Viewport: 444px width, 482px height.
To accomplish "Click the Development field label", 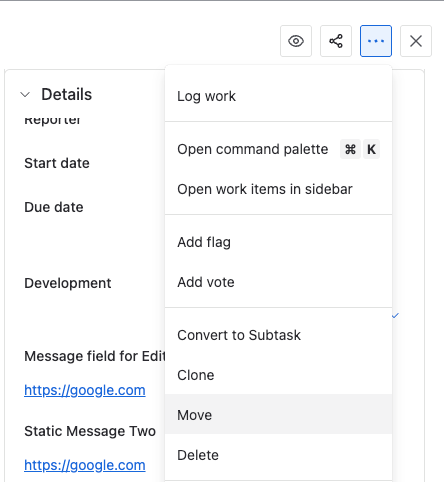I will pyautogui.click(x=68, y=283).
